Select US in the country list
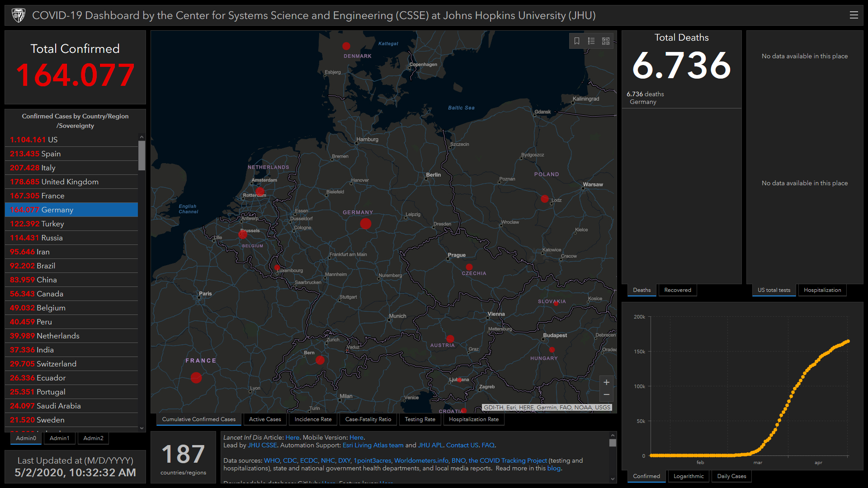This screenshot has width=868, height=488. (71, 140)
